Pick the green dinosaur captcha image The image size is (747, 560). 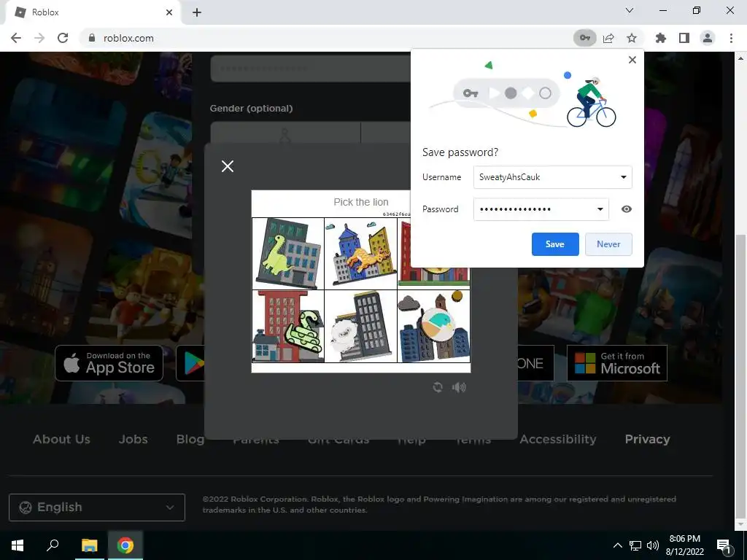287,253
